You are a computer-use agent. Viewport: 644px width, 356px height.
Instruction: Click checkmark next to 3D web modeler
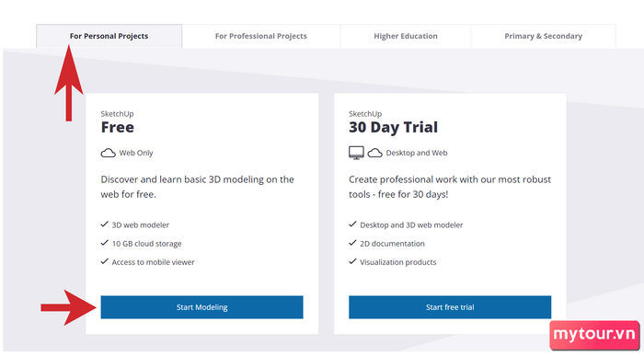coord(104,224)
